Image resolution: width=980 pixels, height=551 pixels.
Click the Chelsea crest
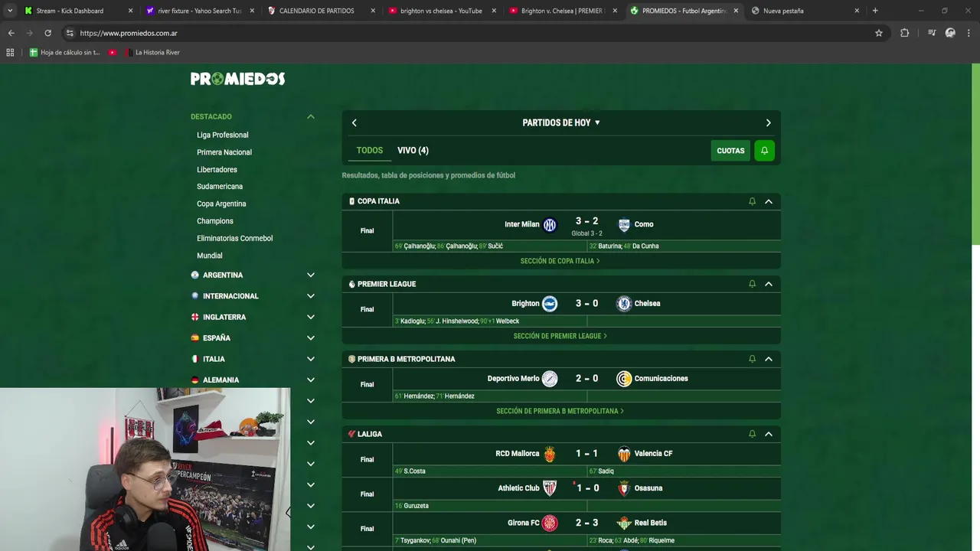point(624,304)
